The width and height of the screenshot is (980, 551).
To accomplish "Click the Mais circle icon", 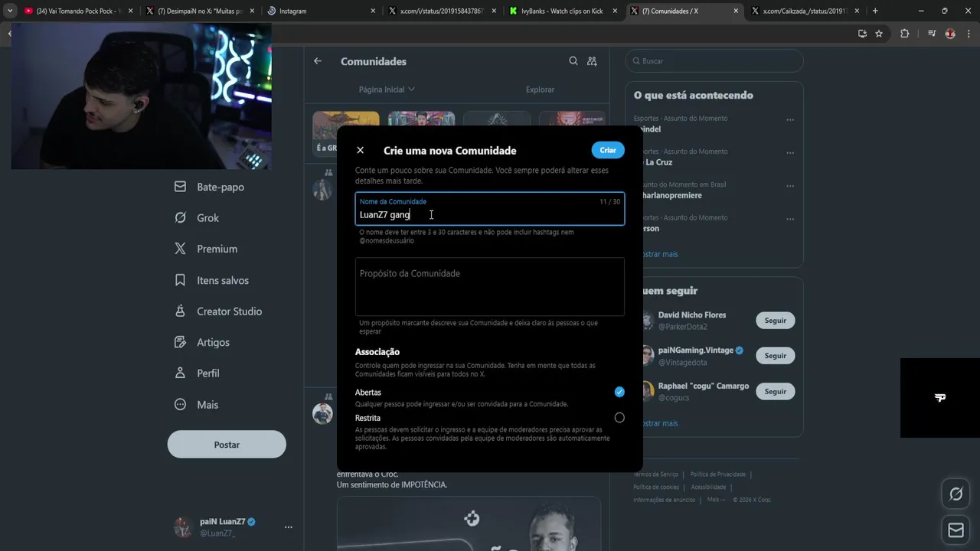I will 180,404.
